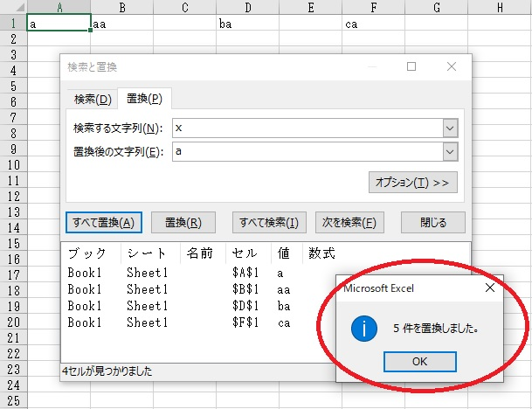Viewport: 532px width, 409px height.
Task: Close the 検索と置換 dialog
Action: [x=452, y=66]
